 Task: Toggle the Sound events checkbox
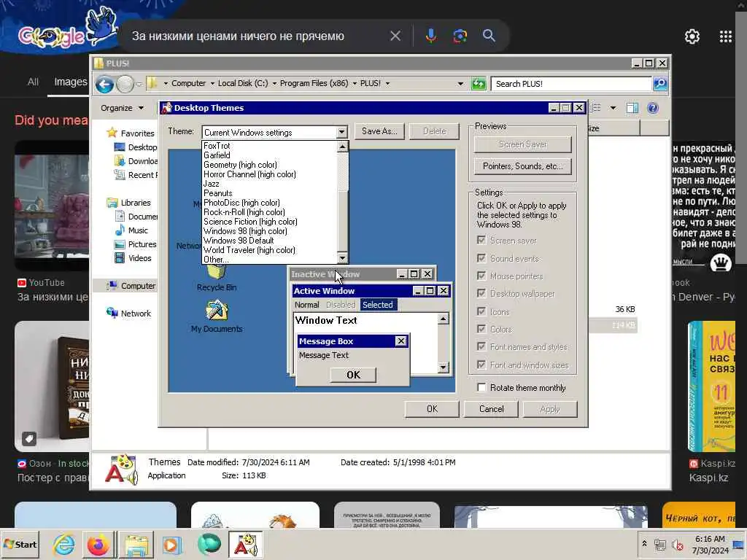click(x=481, y=258)
